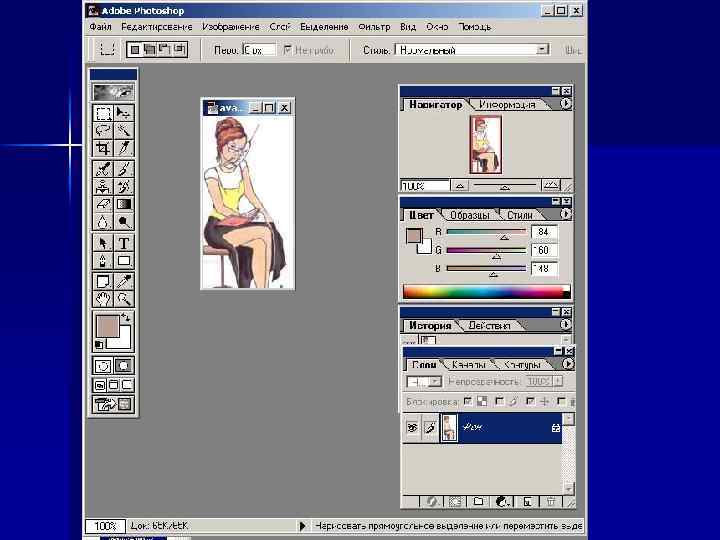The width and height of the screenshot is (720, 540).
Task: Choose Add to Selection mode in options bar
Action: pos(150,50)
